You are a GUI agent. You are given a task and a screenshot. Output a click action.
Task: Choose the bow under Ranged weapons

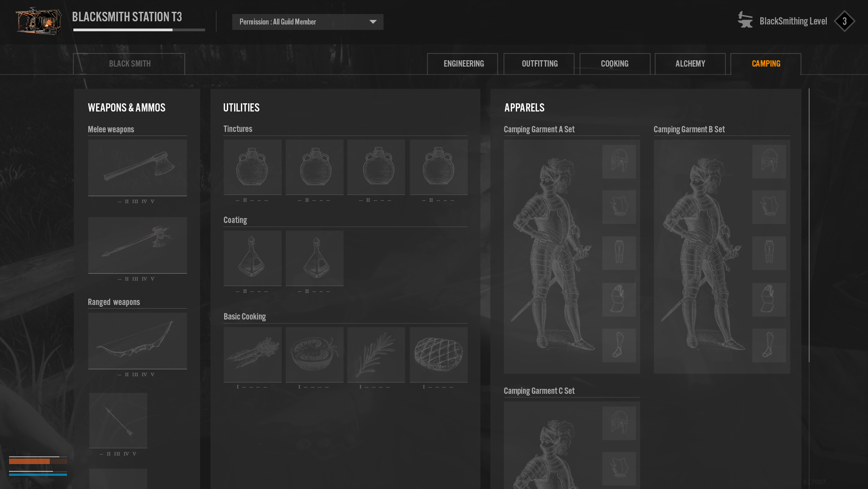tap(137, 341)
